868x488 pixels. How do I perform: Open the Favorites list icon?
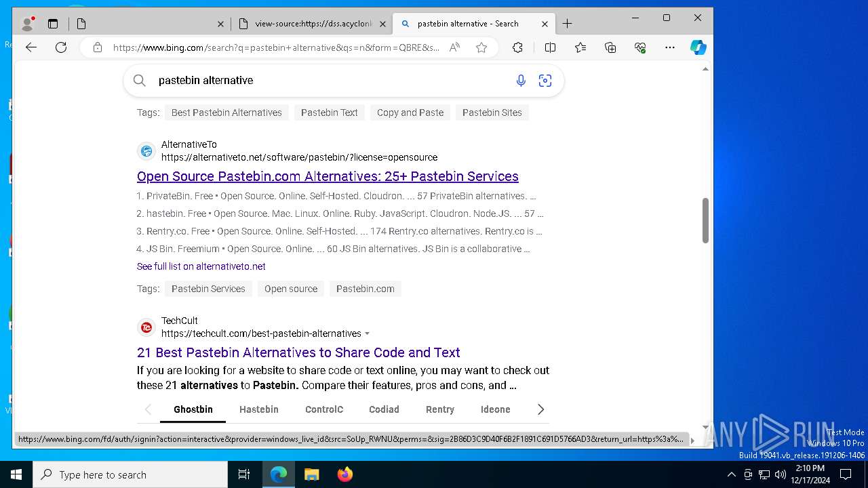pyautogui.click(x=580, y=47)
